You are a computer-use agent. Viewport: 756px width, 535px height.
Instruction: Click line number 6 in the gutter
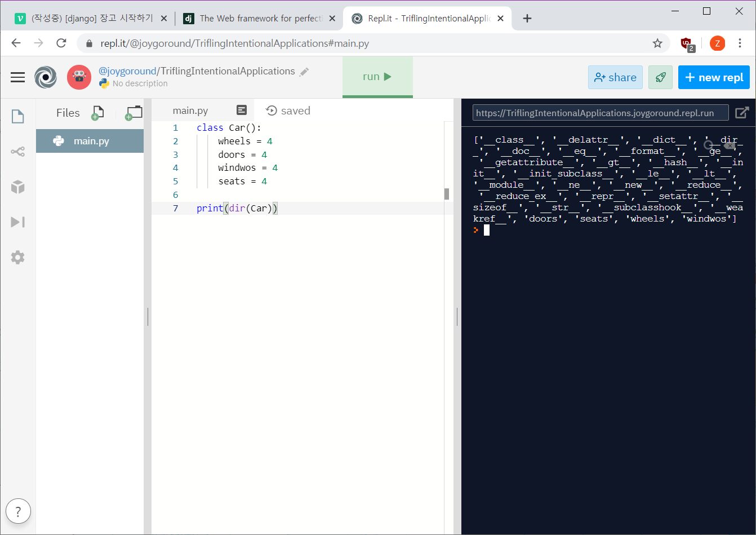pos(176,195)
